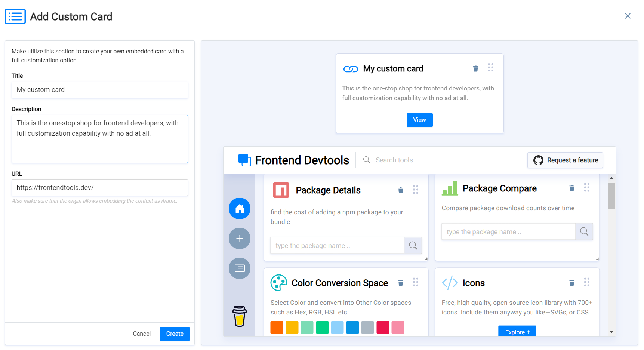This screenshot has width=644, height=350.
Task: Delete the Package Details card via trash icon
Action: pyautogui.click(x=401, y=190)
